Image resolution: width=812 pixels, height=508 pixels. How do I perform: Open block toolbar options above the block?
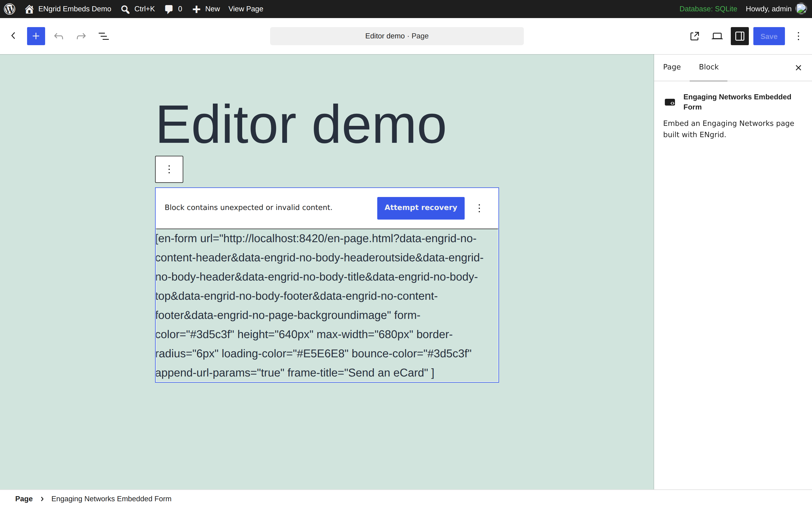click(x=169, y=169)
